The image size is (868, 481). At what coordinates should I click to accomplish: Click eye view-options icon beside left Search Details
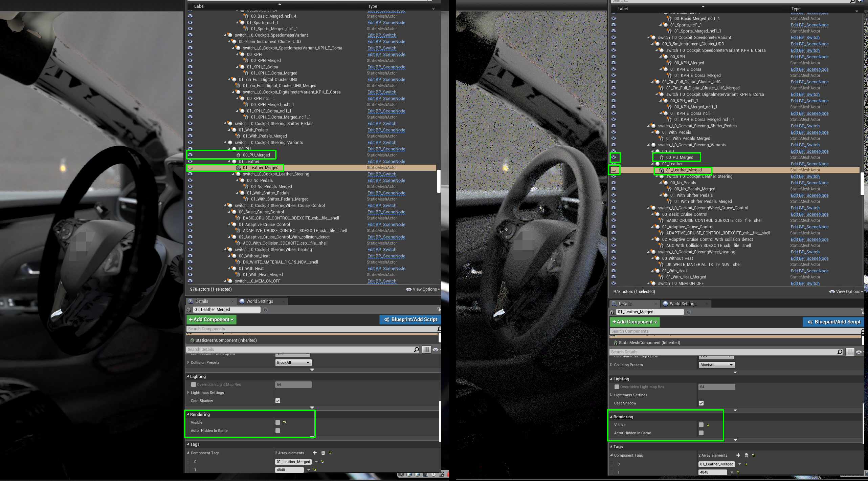435,350
